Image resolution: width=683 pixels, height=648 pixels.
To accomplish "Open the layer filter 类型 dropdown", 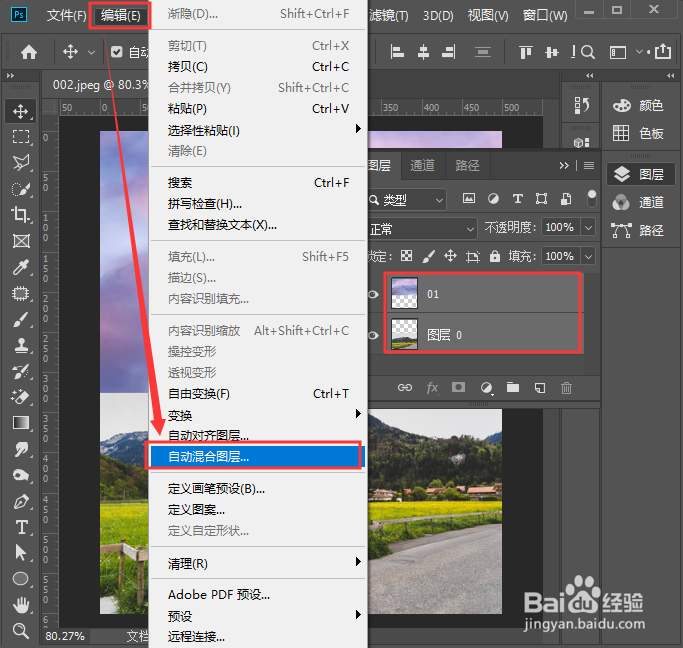I will (x=407, y=200).
